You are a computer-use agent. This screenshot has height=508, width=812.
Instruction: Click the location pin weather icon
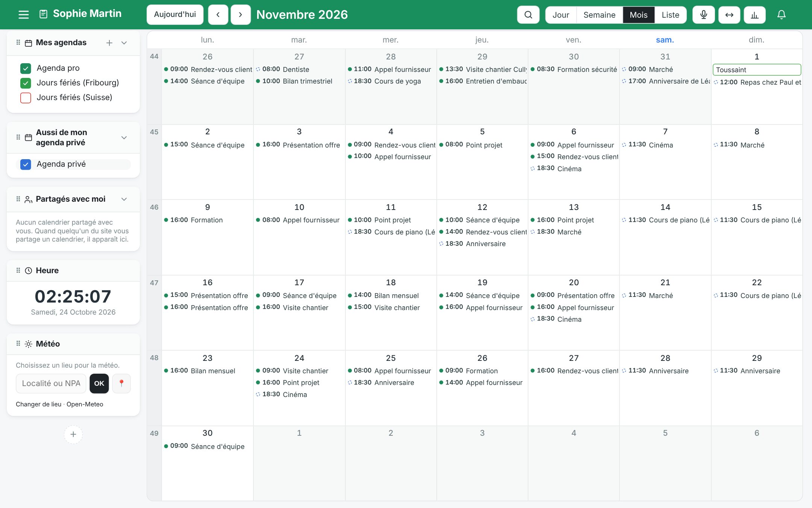[x=121, y=383]
